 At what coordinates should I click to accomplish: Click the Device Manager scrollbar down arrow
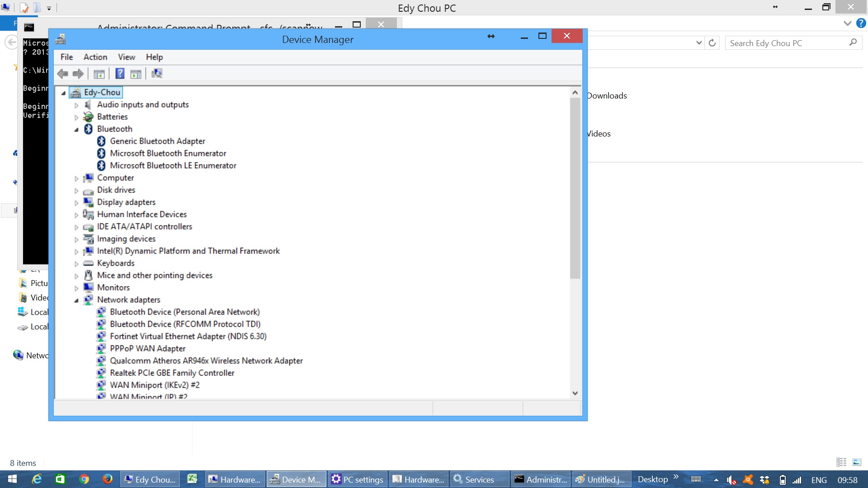pos(575,393)
